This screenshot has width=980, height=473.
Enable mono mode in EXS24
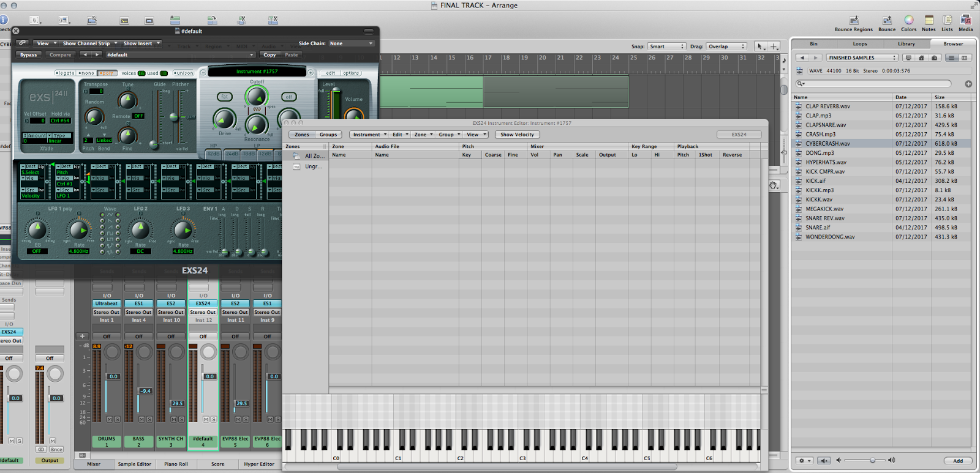[x=86, y=73]
